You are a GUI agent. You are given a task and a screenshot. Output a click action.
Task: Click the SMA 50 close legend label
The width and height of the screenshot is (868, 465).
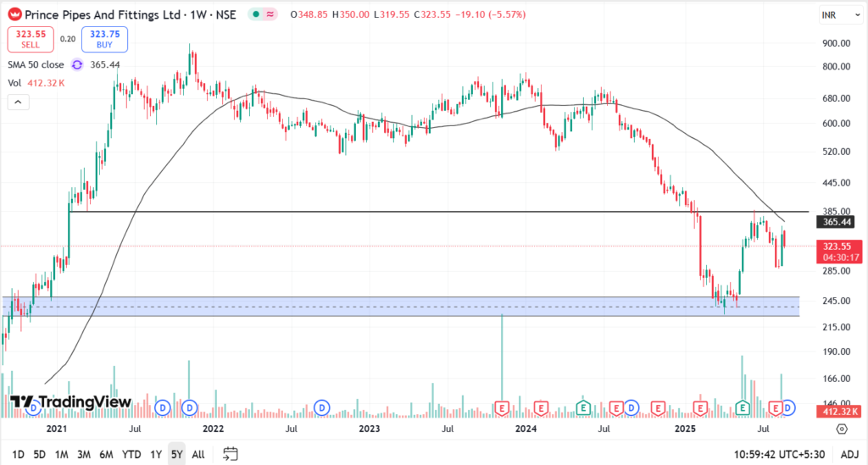[36, 64]
